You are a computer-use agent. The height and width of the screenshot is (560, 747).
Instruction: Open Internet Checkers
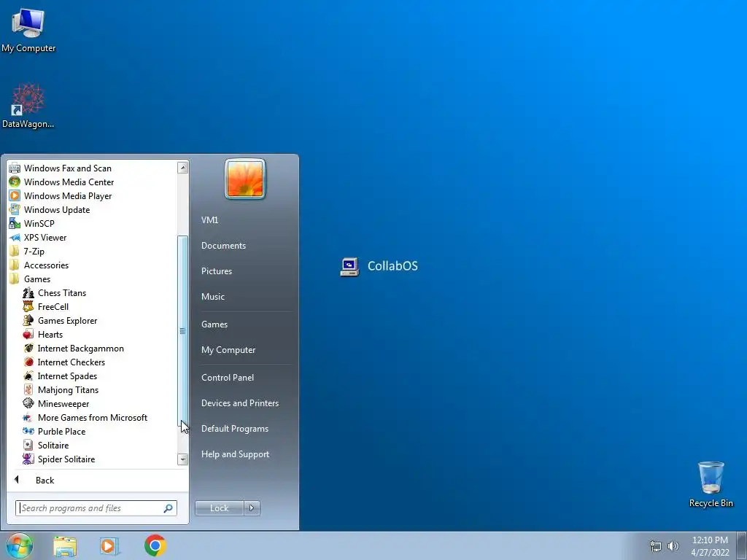[x=71, y=362]
